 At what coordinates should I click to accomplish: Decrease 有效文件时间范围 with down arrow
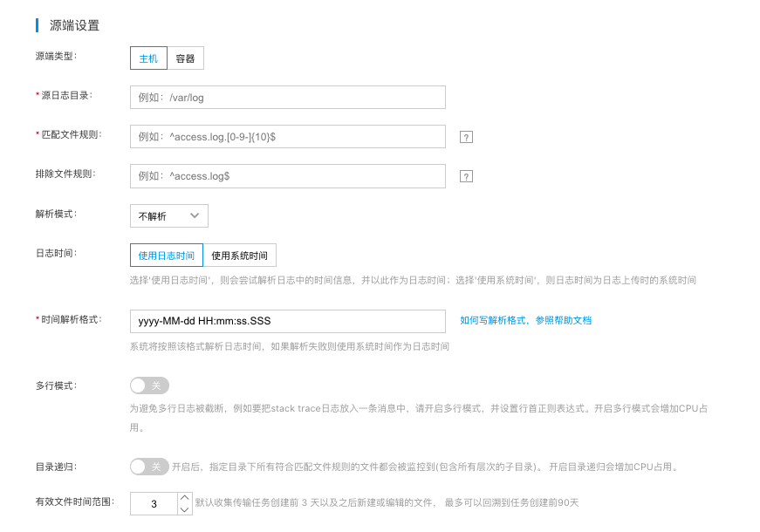click(x=185, y=509)
